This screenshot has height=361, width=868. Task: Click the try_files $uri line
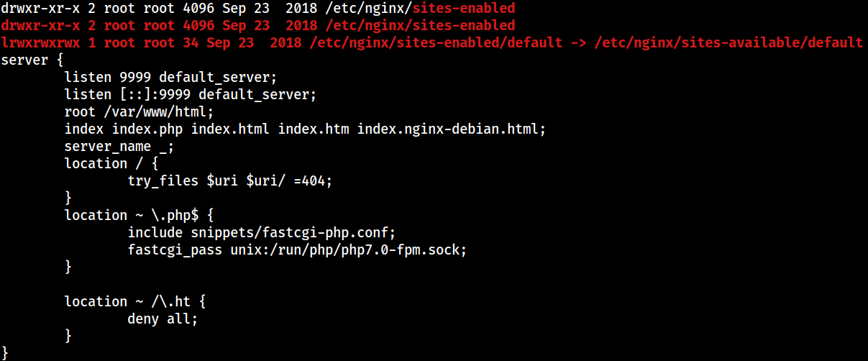coord(230,180)
